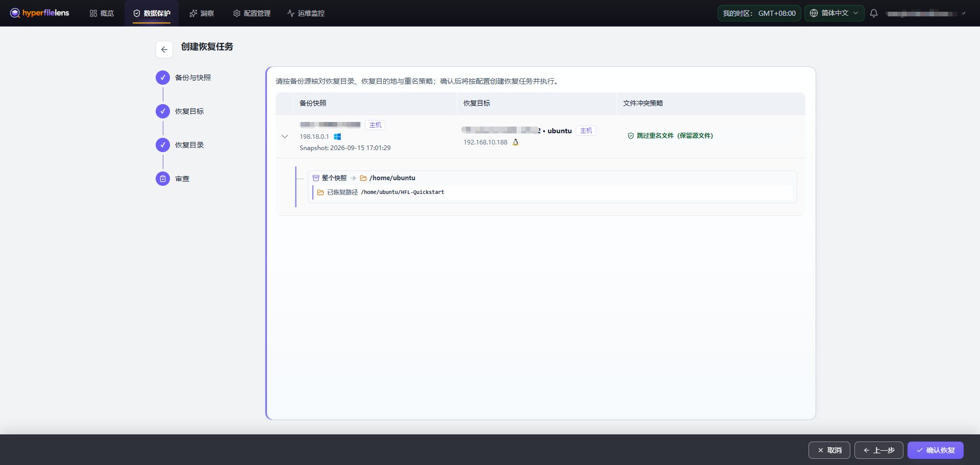Cancel with the 取消 button
The width and height of the screenshot is (980, 465).
[829, 450]
